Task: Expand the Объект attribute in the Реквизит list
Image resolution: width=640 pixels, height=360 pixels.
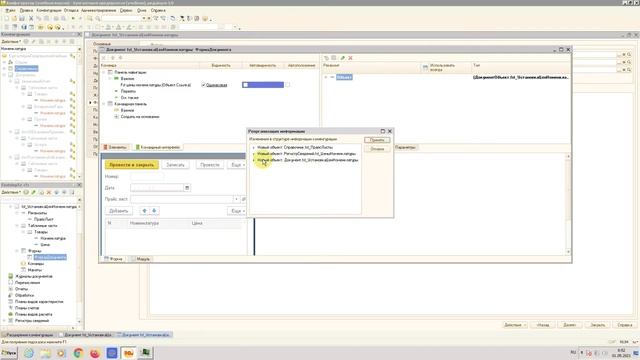Action: [326, 77]
